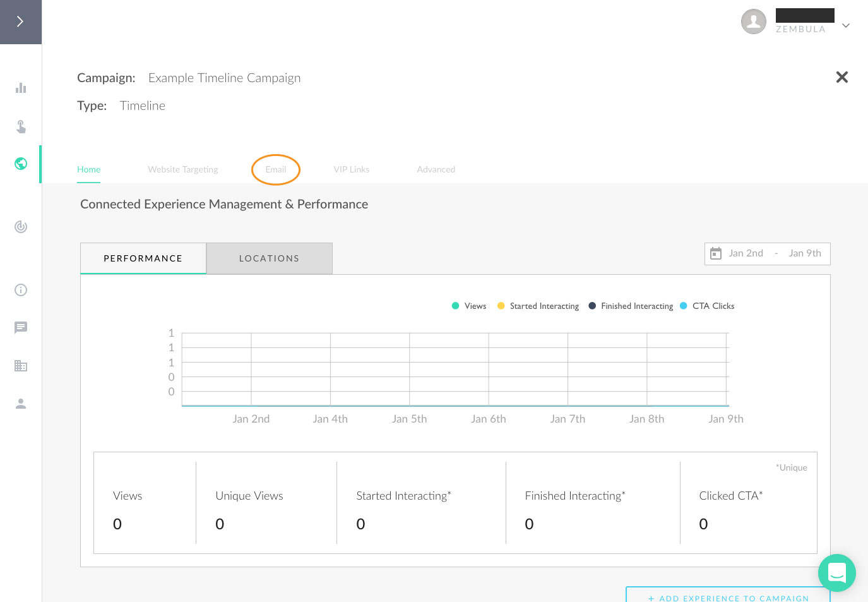Select the PERFORMANCE tab
868x602 pixels.
(143, 258)
